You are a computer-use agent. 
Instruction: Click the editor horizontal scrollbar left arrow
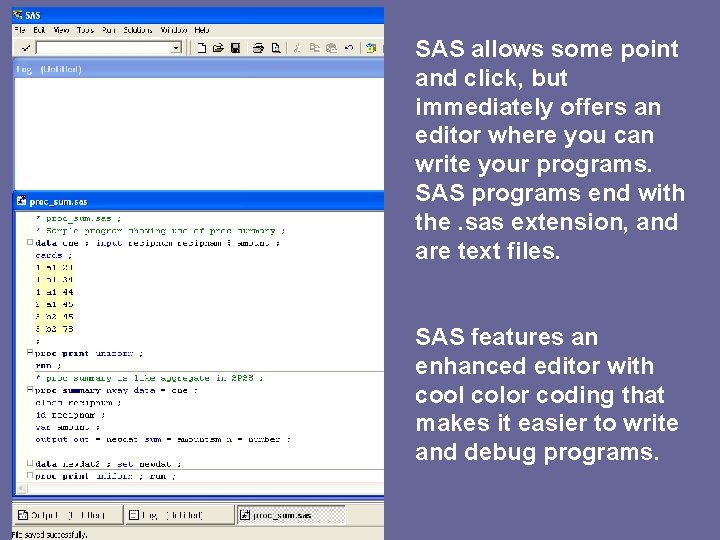pos(21,488)
